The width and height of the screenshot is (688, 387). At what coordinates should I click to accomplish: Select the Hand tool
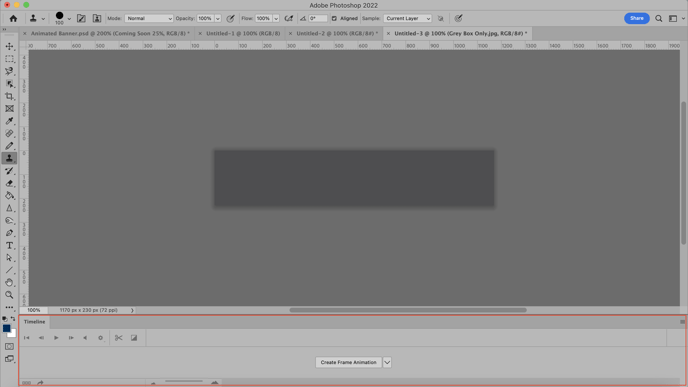tap(9, 283)
